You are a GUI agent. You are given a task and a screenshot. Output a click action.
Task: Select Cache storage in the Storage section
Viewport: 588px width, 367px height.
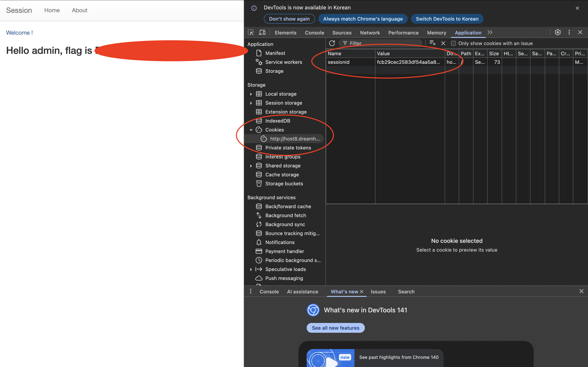(282, 174)
